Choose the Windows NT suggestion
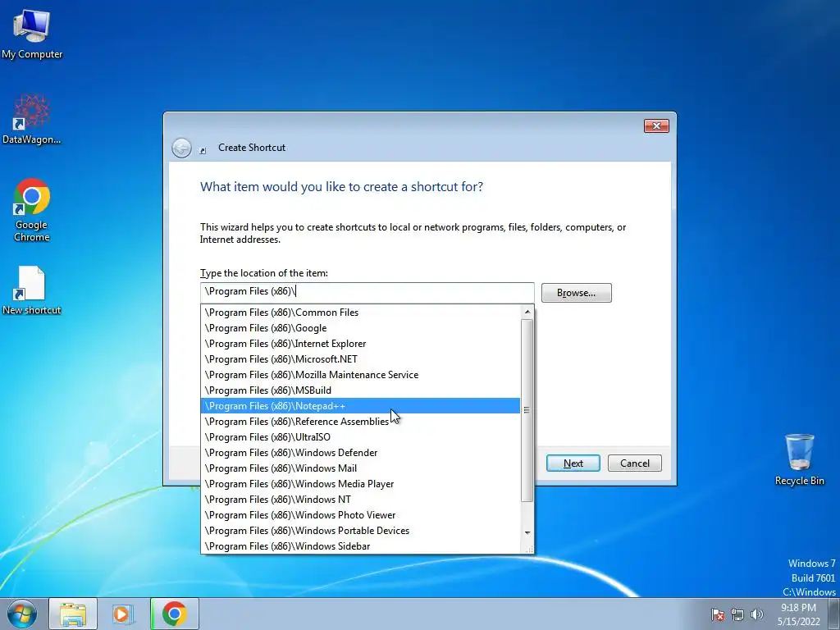The height and width of the screenshot is (630, 840). (360, 499)
